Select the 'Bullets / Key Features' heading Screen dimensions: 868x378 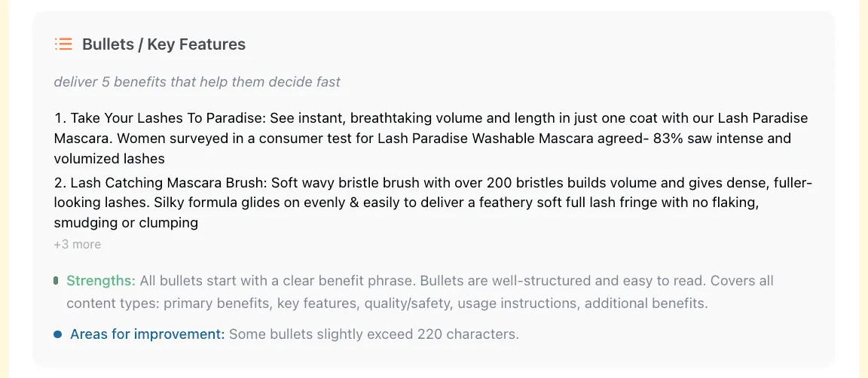pos(164,44)
